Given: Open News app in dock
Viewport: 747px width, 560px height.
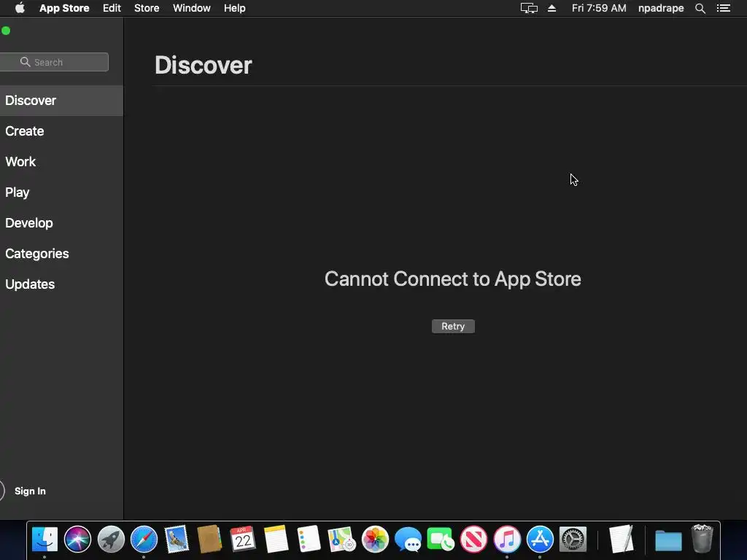Looking at the screenshot, I should pyautogui.click(x=473, y=540).
